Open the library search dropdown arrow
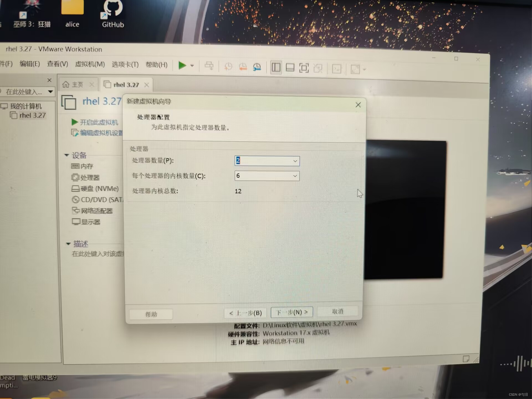 click(x=50, y=92)
